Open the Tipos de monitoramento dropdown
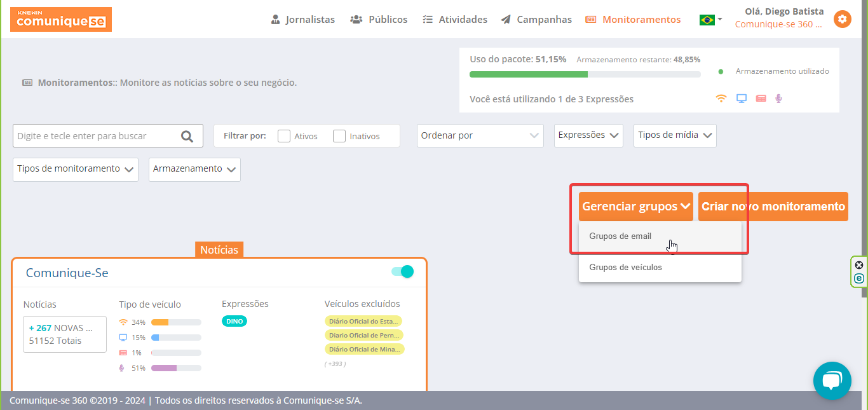Screen dimensions: 868x410 [76, 169]
